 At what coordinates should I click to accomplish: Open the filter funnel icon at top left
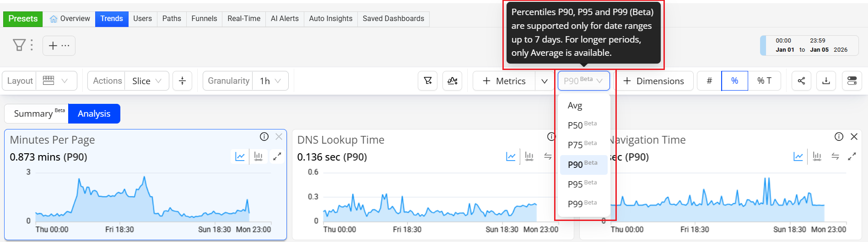click(x=19, y=45)
